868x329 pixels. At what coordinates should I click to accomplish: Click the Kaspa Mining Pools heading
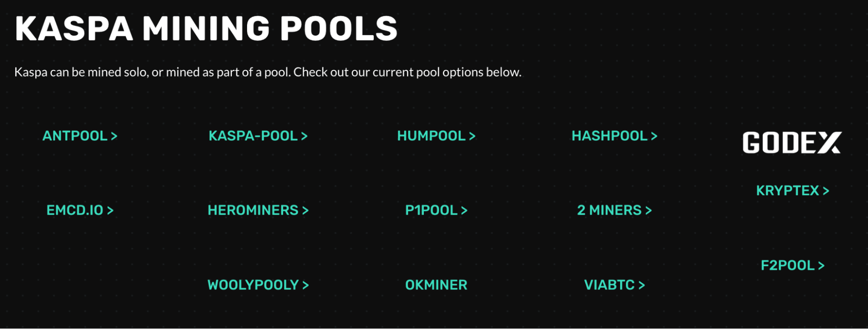(206, 29)
